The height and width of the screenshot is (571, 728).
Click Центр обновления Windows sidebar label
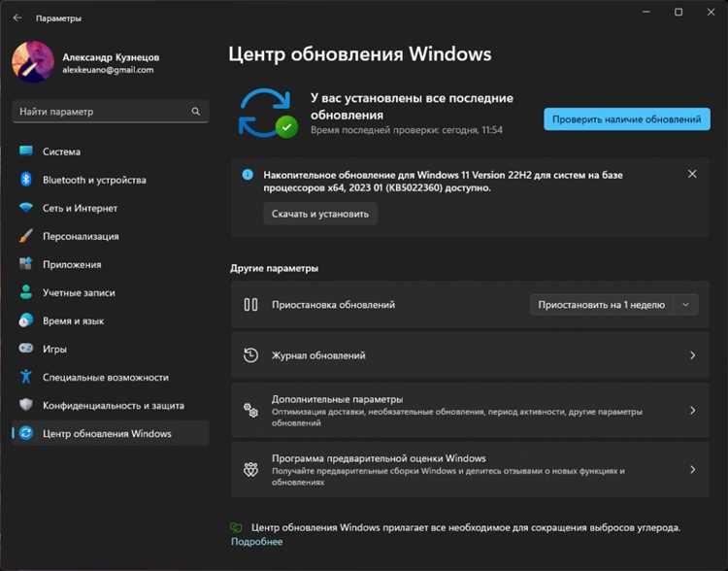tap(107, 433)
